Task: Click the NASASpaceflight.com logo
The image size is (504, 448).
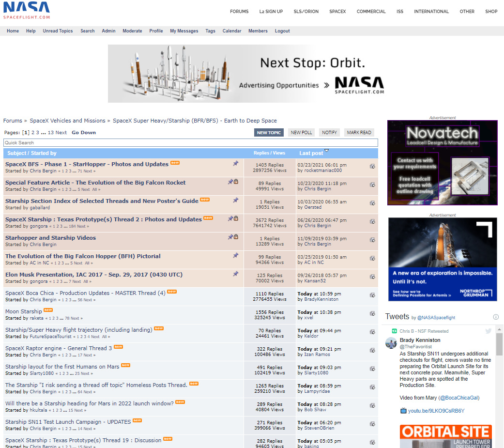Action: click(27, 10)
